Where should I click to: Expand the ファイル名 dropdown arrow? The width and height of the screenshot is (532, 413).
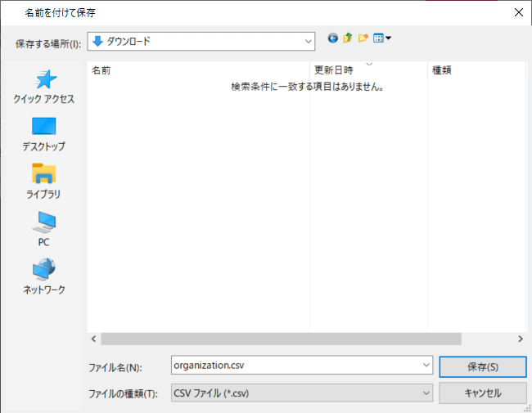[426, 366]
